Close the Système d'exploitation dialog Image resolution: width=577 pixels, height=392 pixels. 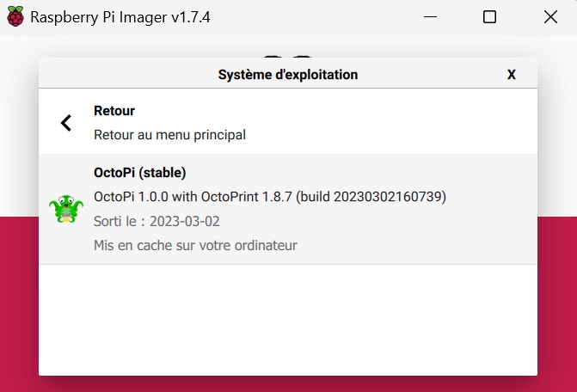point(511,75)
